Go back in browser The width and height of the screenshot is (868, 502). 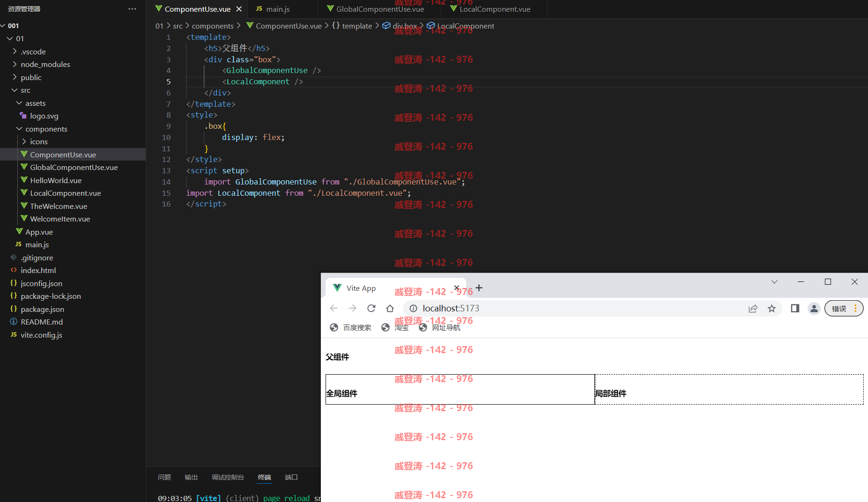pyautogui.click(x=334, y=308)
